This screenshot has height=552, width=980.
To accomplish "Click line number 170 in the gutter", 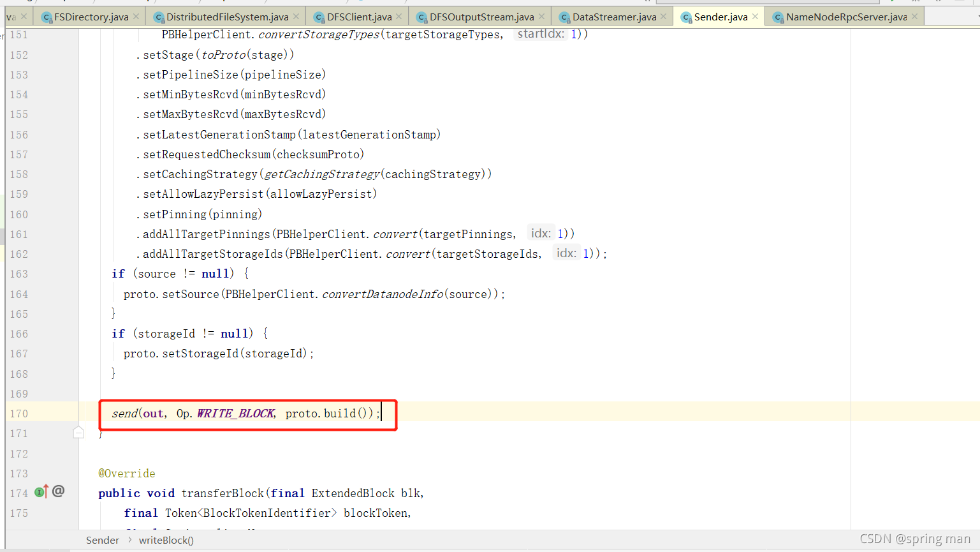I will click(19, 414).
